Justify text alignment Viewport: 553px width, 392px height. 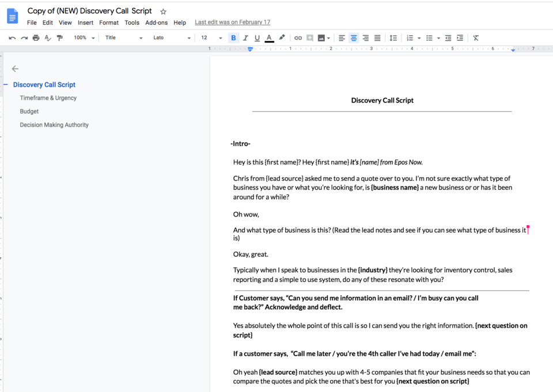click(377, 38)
